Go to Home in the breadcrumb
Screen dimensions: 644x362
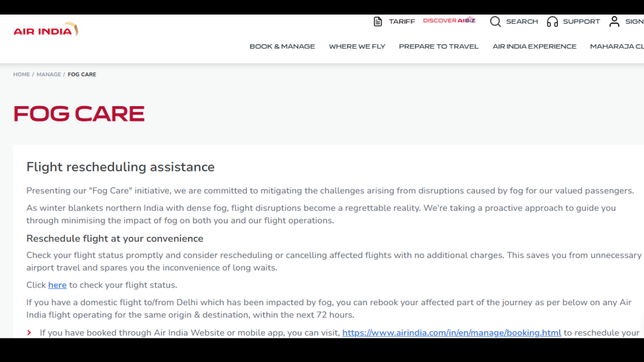(x=22, y=74)
